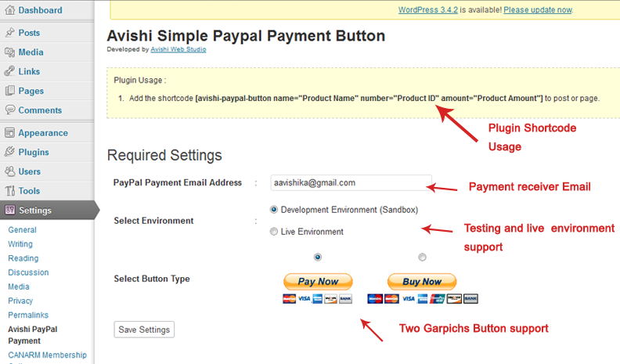Click the Avishi Simple Paypal Payment Button title
This screenshot has width=620, height=364.
point(246,36)
